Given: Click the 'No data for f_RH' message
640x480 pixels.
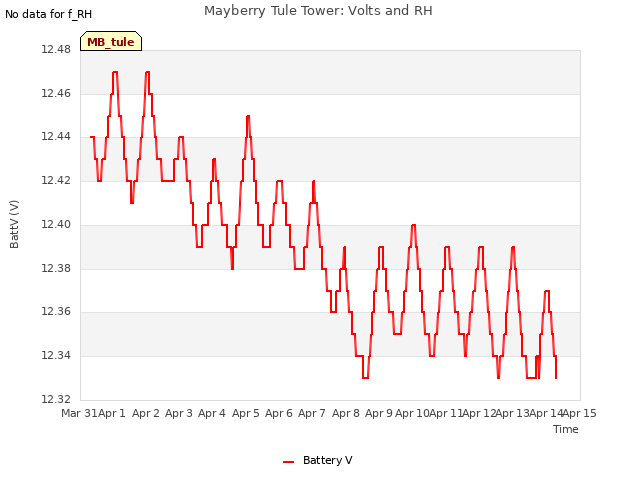Looking at the screenshot, I should pos(49,14).
